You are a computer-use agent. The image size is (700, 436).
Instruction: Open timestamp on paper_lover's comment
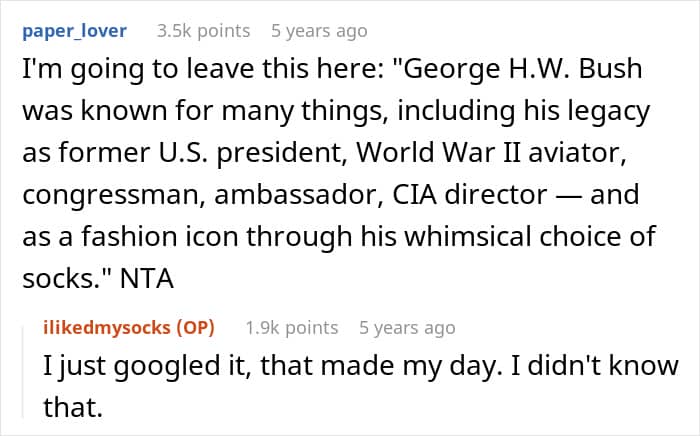pyautogui.click(x=319, y=31)
